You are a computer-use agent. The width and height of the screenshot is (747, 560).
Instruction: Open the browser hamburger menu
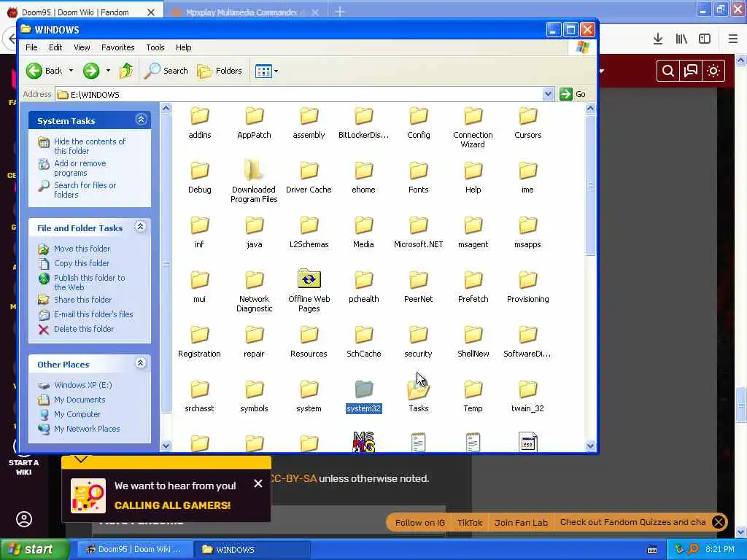[x=732, y=39]
